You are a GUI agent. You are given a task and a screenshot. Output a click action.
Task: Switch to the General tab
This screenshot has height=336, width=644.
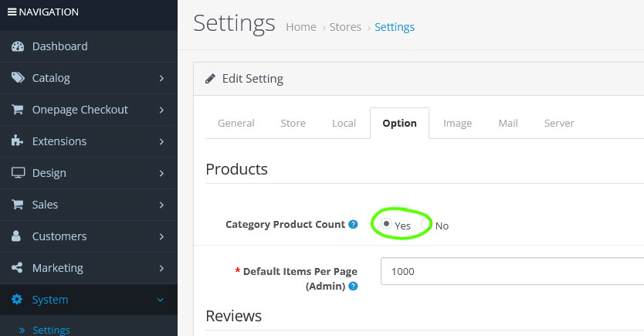tap(236, 123)
